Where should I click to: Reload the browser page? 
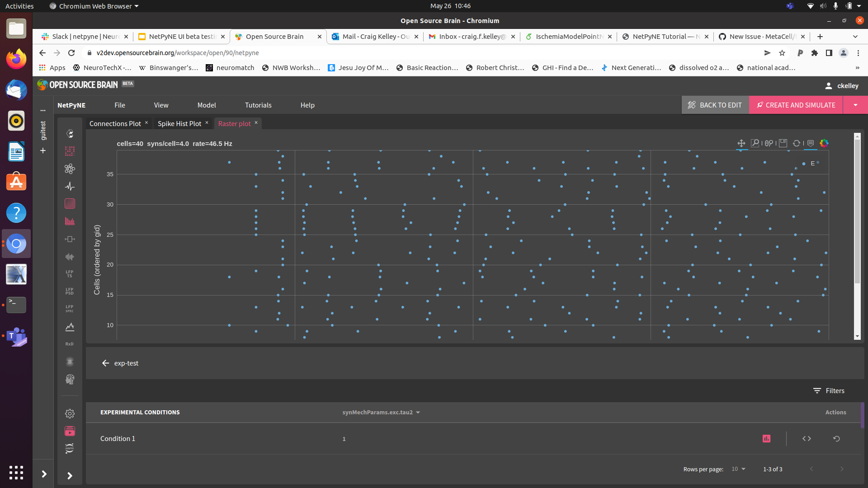[71, 53]
